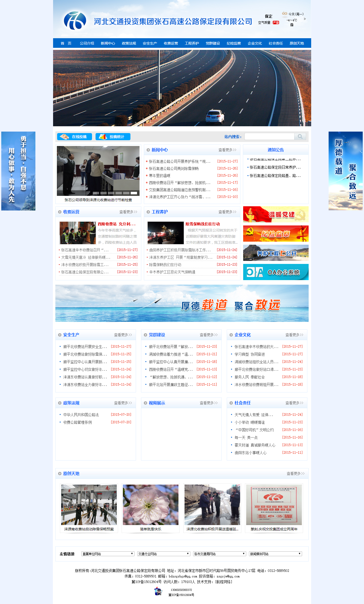The height and width of the screenshot is (604, 364).
Task: Click the weather widget next arrow
Action: (305, 19)
